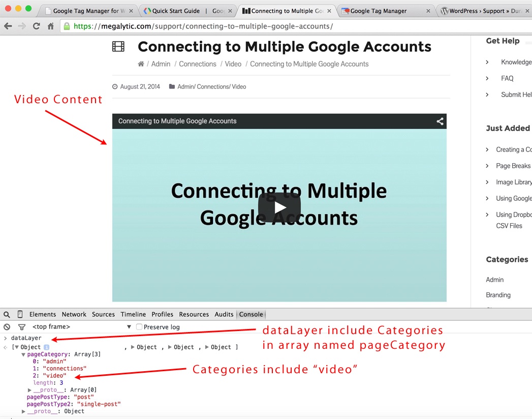Click the browser back arrow button
The height and width of the screenshot is (419, 532).
[8, 26]
